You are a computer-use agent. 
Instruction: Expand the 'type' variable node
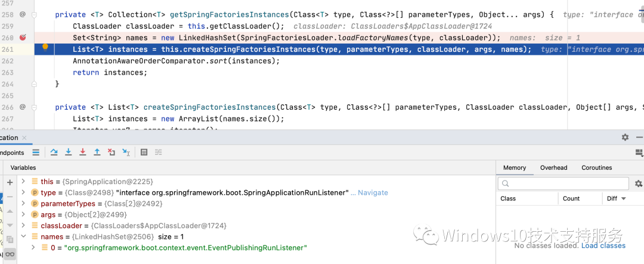point(23,192)
